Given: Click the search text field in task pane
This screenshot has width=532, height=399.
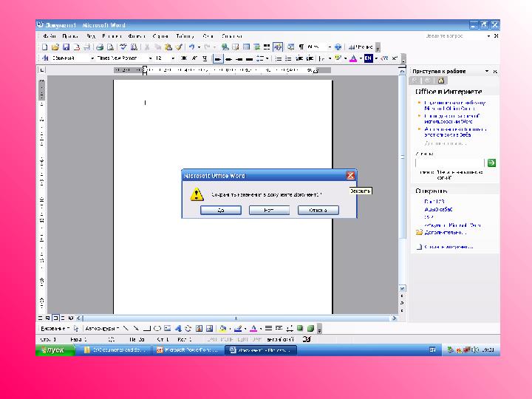Looking at the screenshot, I should pos(449,163).
